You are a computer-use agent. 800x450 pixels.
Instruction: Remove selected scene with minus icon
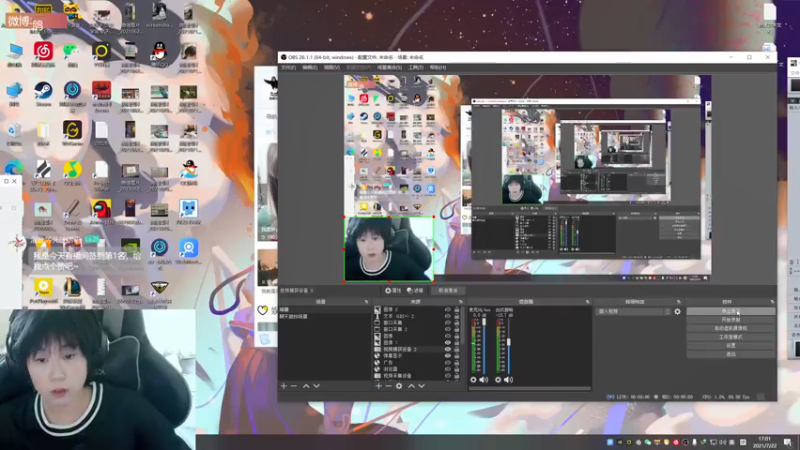[294, 386]
